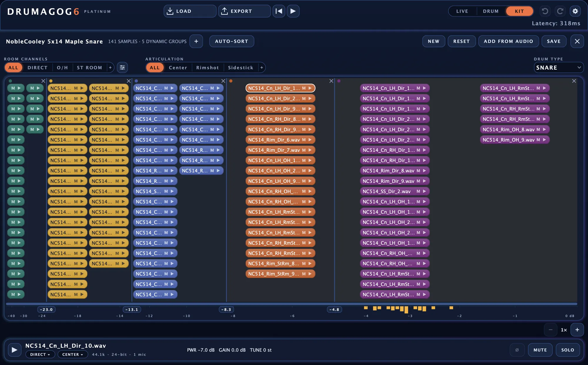Preview NC514_Rim_Dir_6.wav sample play icon
The width and height of the screenshot is (588, 365).
pos(310,140)
